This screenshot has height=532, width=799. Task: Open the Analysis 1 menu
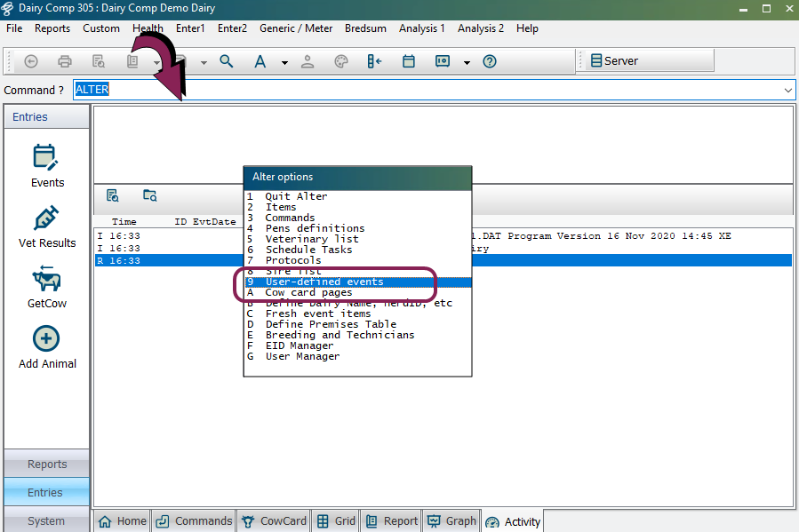pyautogui.click(x=422, y=28)
